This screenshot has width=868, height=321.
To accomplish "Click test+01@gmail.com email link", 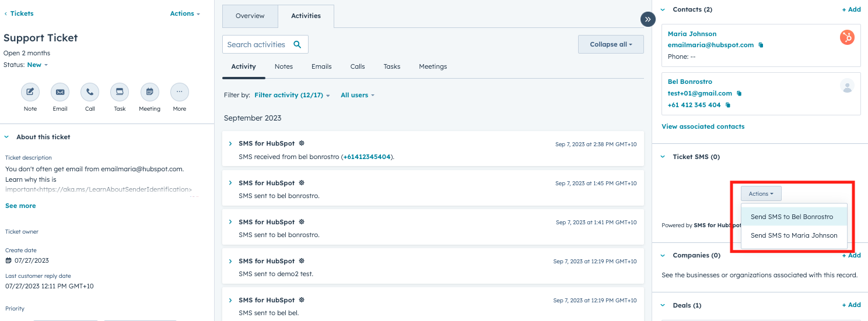I will 700,93.
